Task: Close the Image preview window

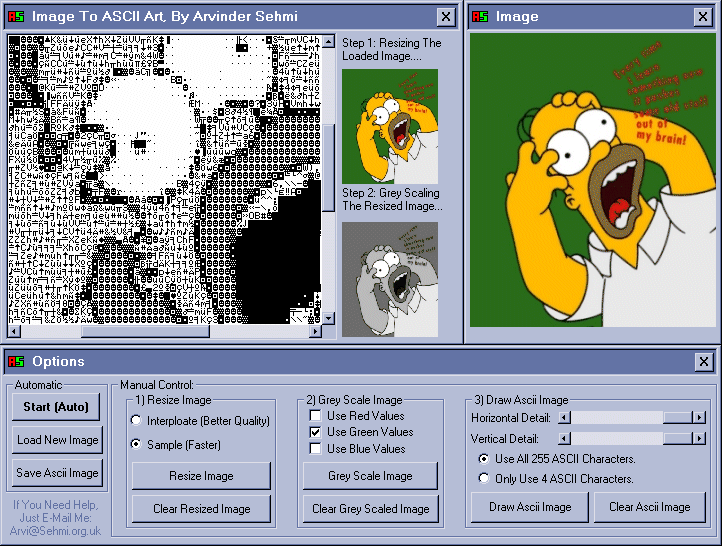Action: click(704, 16)
